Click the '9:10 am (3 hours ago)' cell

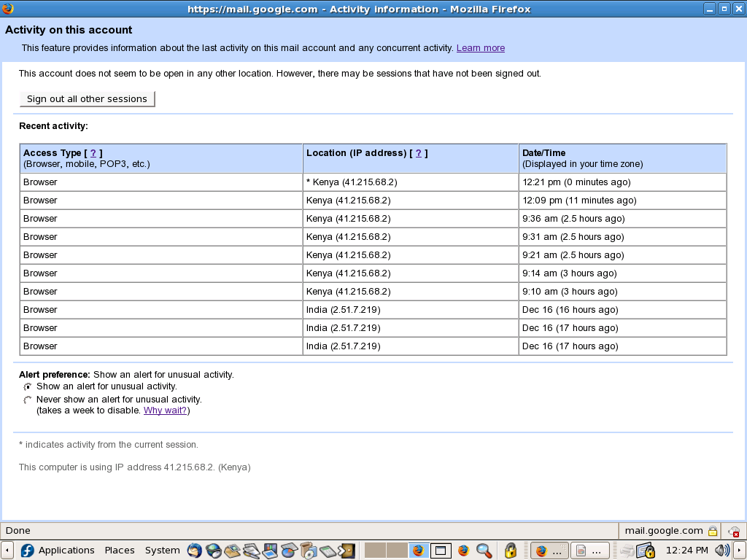pos(622,292)
